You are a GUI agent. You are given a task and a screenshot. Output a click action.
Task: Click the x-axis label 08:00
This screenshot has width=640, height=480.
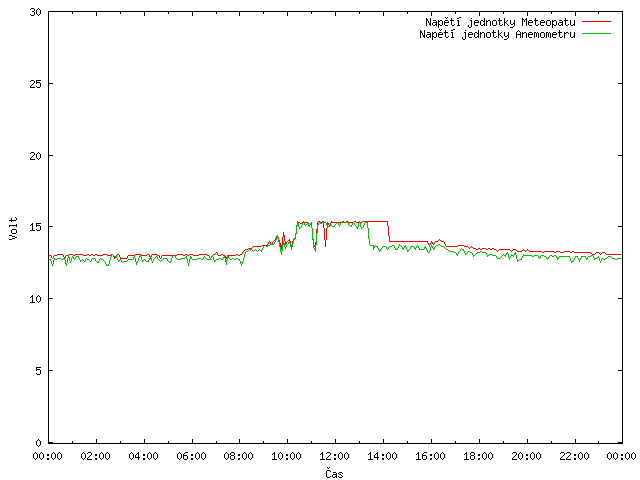point(239,456)
